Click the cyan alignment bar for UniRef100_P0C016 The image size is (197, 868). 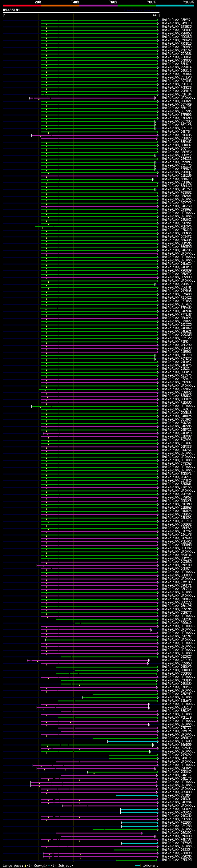(139, 812)
